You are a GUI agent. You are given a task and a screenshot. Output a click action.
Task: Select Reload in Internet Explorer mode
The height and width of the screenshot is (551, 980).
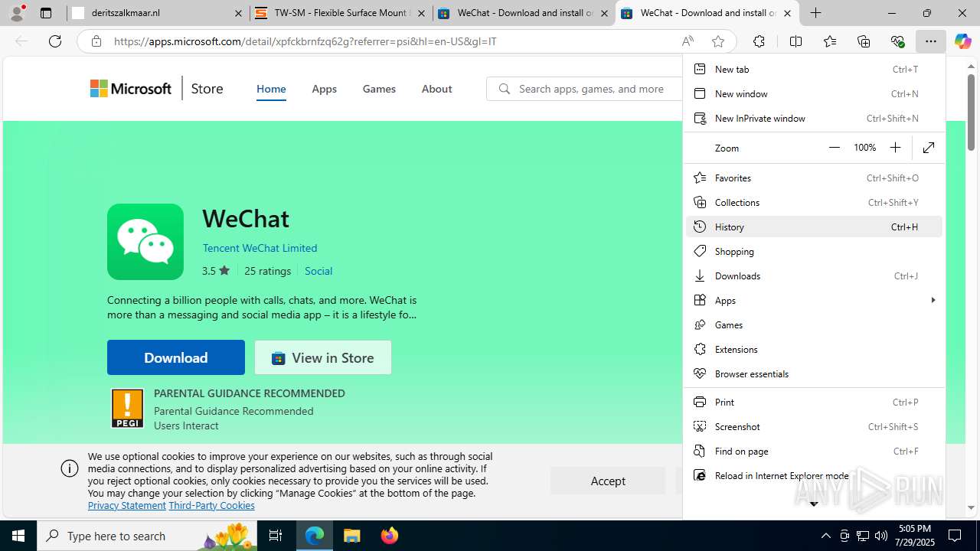(x=814, y=475)
